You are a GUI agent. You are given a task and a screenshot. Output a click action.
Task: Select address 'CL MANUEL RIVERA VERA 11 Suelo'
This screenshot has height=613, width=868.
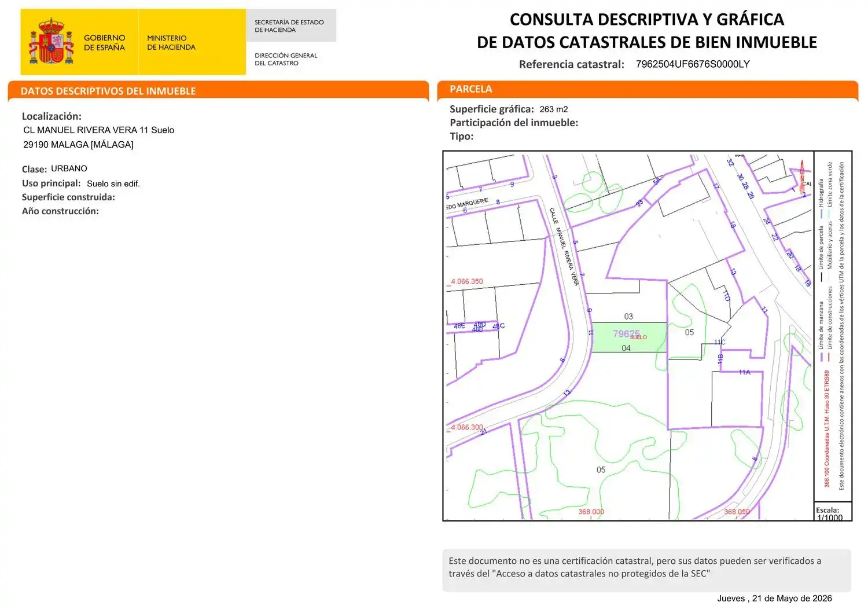coord(99,130)
